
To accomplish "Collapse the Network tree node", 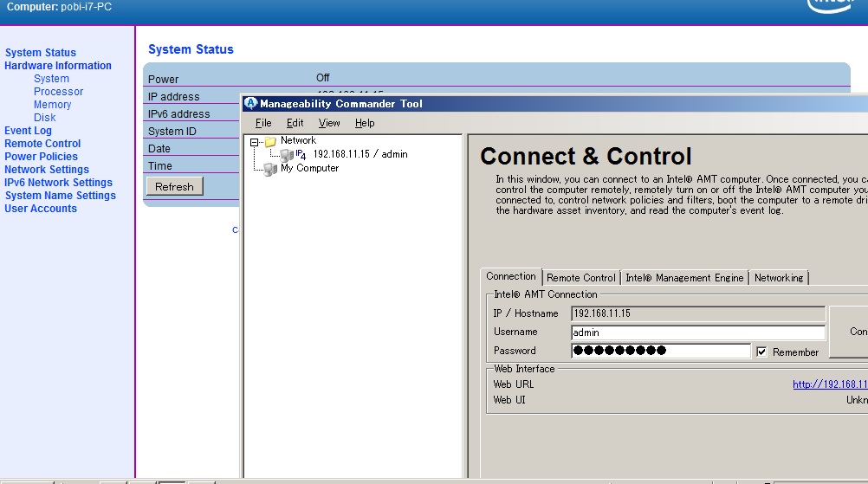I will point(254,142).
